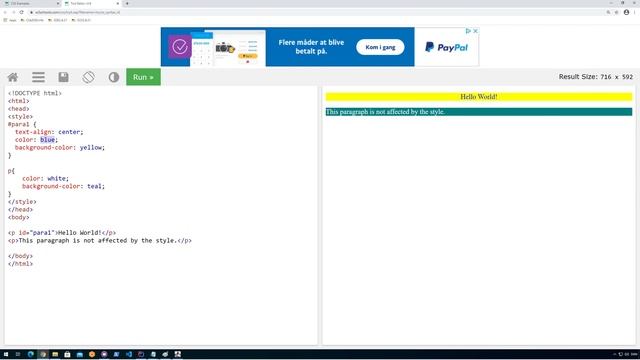Image resolution: width=640 pixels, height=360 pixels.
Task: Click the "blue" value in the code
Action: [x=47, y=140]
